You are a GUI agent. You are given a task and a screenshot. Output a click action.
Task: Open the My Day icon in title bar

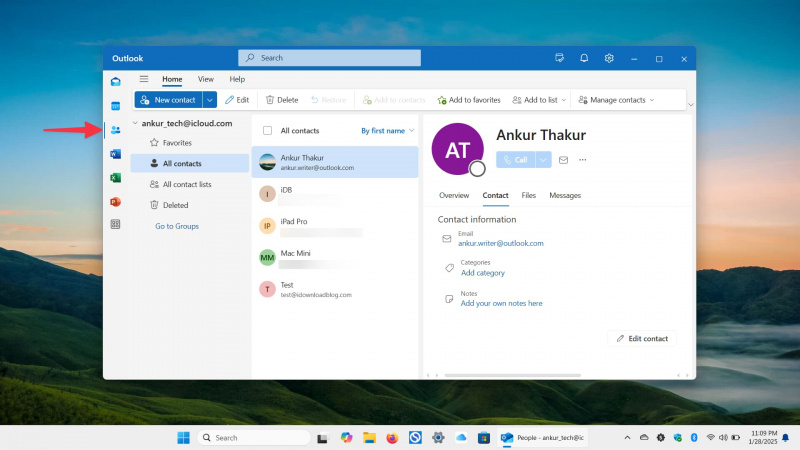pos(559,58)
